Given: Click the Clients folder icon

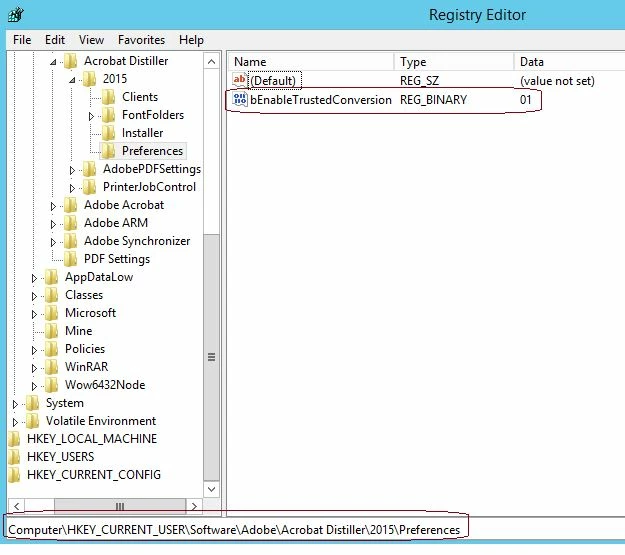Looking at the screenshot, I should 109,97.
